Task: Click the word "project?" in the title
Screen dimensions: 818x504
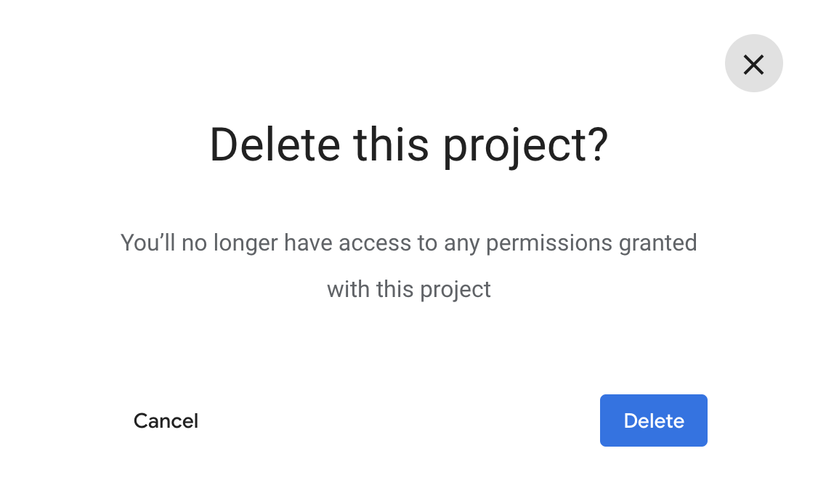Action: point(525,146)
